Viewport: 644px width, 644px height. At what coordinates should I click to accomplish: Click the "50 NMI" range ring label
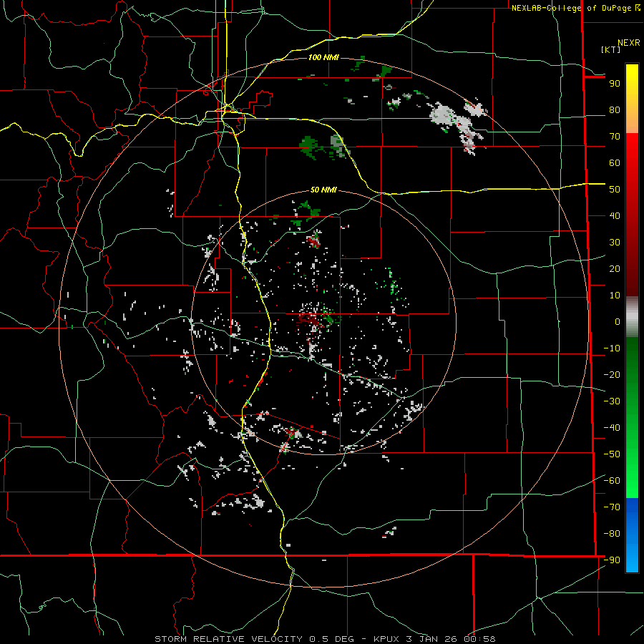point(323,190)
